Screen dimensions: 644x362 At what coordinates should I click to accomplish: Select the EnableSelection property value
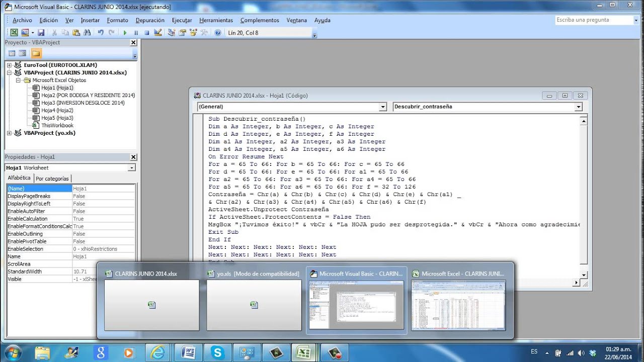(104, 249)
